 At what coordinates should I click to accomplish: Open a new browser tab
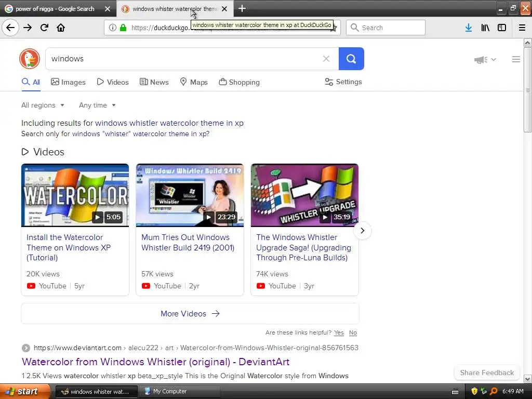[x=242, y=8]
